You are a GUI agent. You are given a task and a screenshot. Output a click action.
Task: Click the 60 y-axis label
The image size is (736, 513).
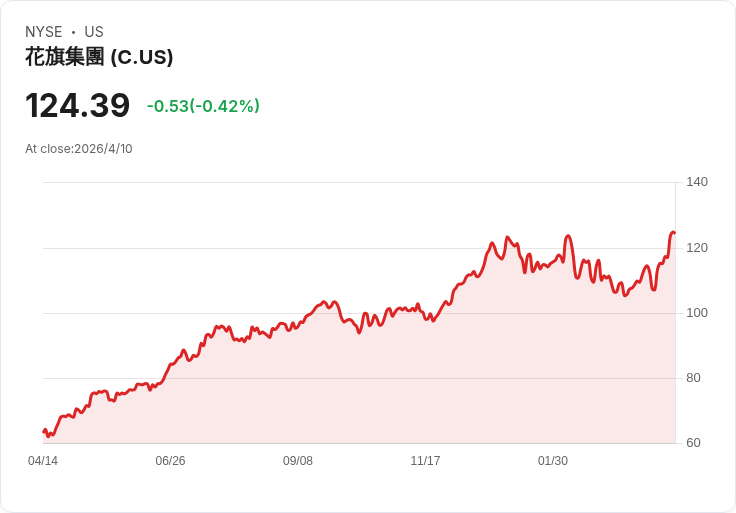(x=694, y=443)
